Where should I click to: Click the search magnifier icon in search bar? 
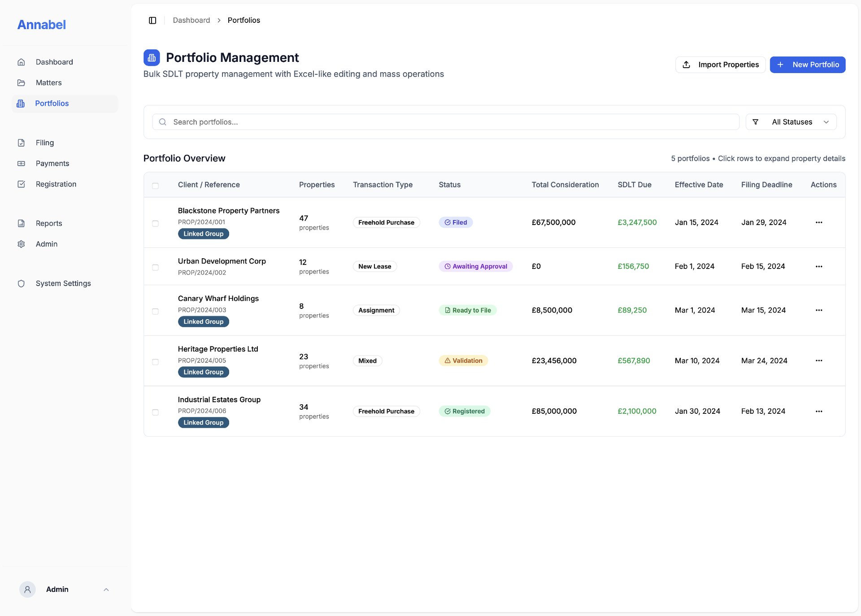tap(162, 121)
